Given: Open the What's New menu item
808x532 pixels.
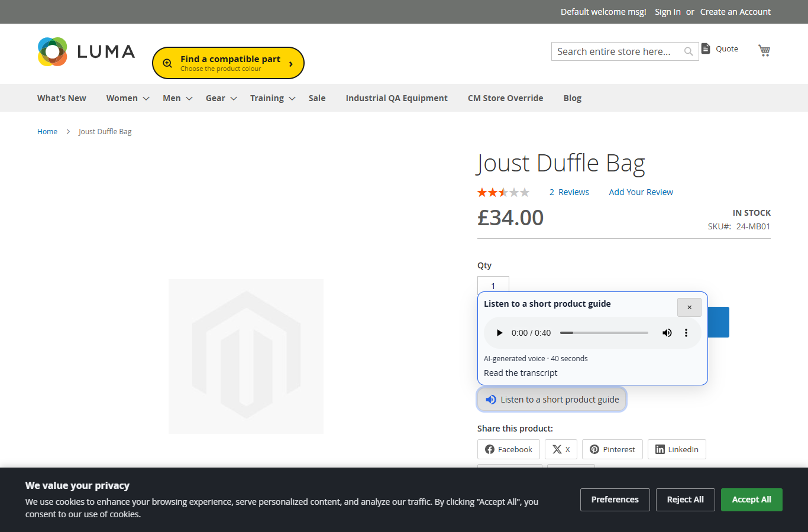Looking at the screenshot, I should click(x=62, y=98).
